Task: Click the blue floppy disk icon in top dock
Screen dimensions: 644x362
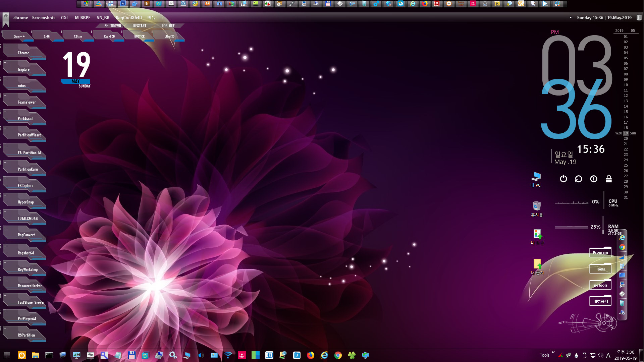Action: [328, 4]
